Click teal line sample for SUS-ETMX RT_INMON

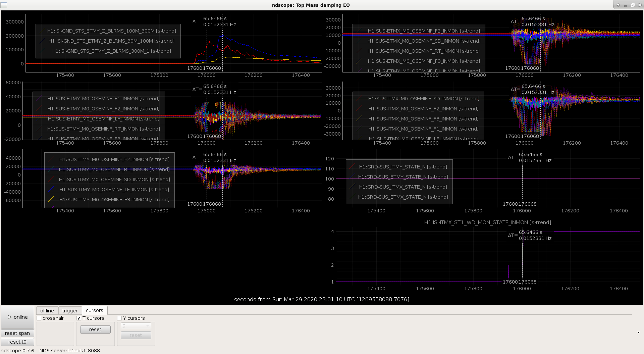tap(359, 51)
